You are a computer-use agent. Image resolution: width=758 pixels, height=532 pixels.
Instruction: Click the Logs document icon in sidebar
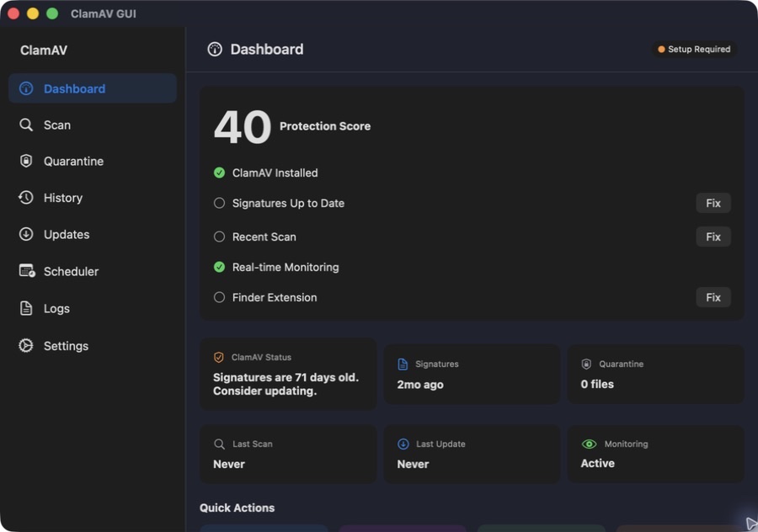pos(26,308)
